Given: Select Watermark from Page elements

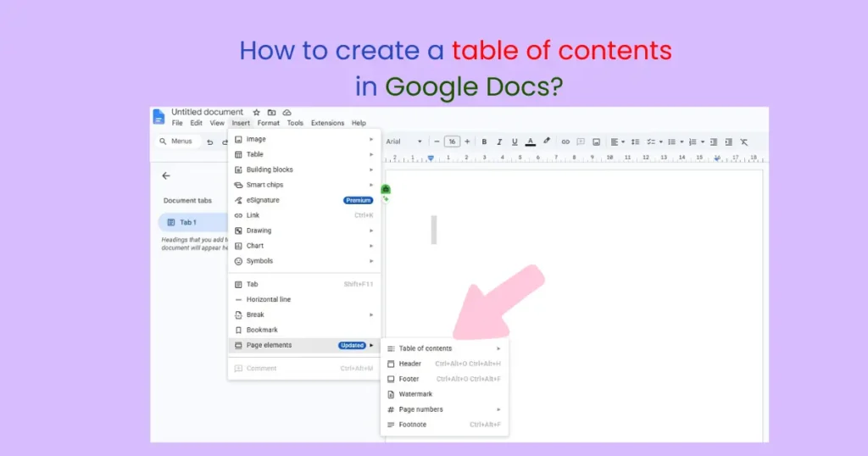Looking at the screenshot, I should click(x=444, y=395).
